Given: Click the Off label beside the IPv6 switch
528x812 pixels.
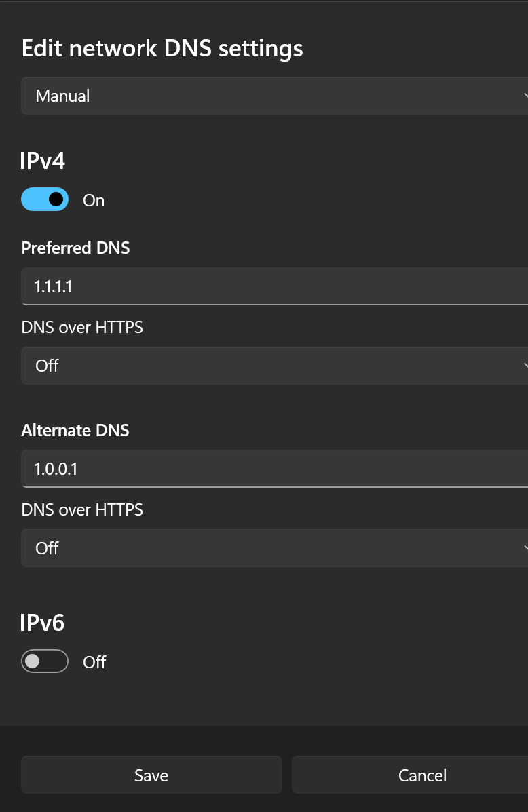Looking at the screenshot, I should [x=94, y=661].
